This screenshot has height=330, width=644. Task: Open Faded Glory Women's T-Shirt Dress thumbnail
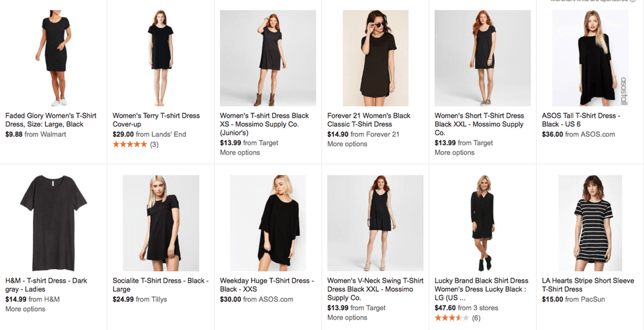[x=53, y=58]
